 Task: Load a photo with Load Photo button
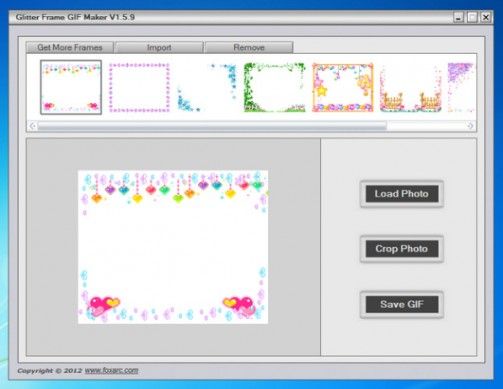[x=402, y=194]
